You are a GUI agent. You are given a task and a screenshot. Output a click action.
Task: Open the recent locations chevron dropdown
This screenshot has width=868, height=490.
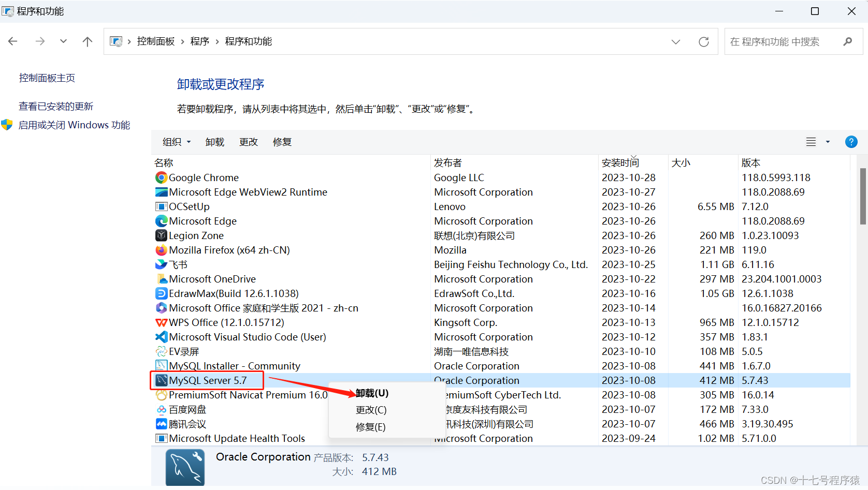click(x=63, y=41)
